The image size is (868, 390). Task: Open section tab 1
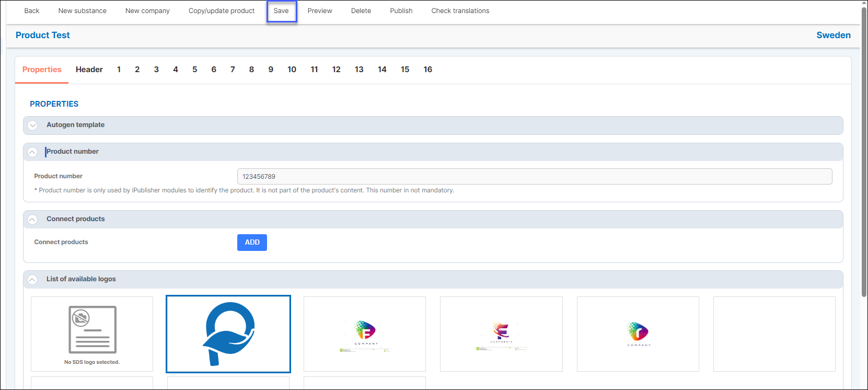(x=119, y=70)
